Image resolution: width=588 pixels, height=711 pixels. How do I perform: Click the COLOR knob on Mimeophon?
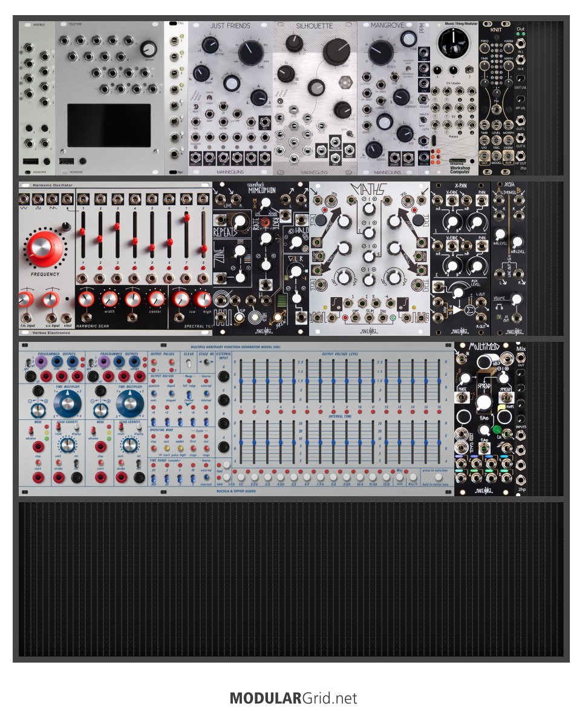point(296,272)
